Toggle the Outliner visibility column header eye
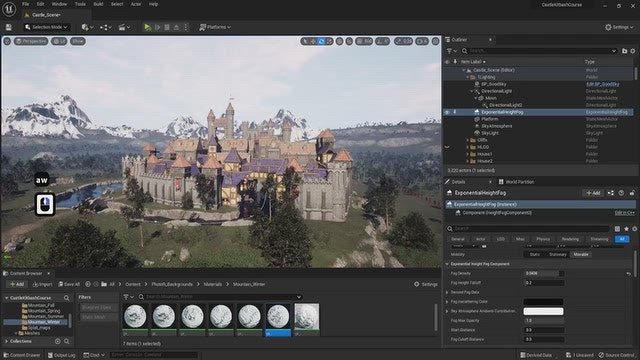 pos(447,62)
